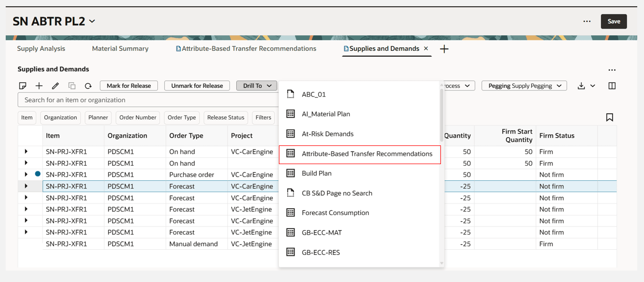Expand the second On hand row
Image resolution: width=644 pixels, height=282 pixels.
[26, 163]
